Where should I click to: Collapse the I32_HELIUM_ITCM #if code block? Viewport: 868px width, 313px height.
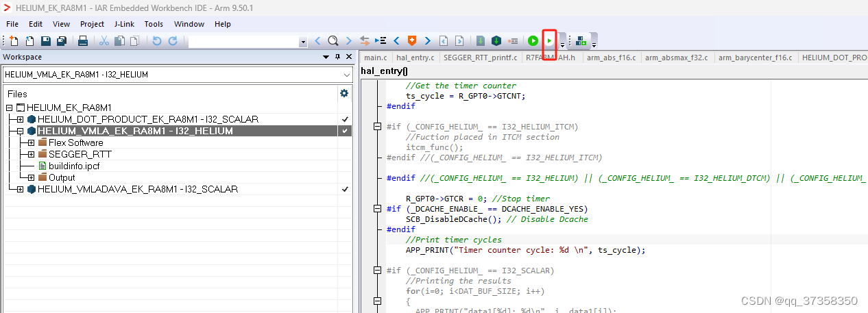click(x=376, y=127)
